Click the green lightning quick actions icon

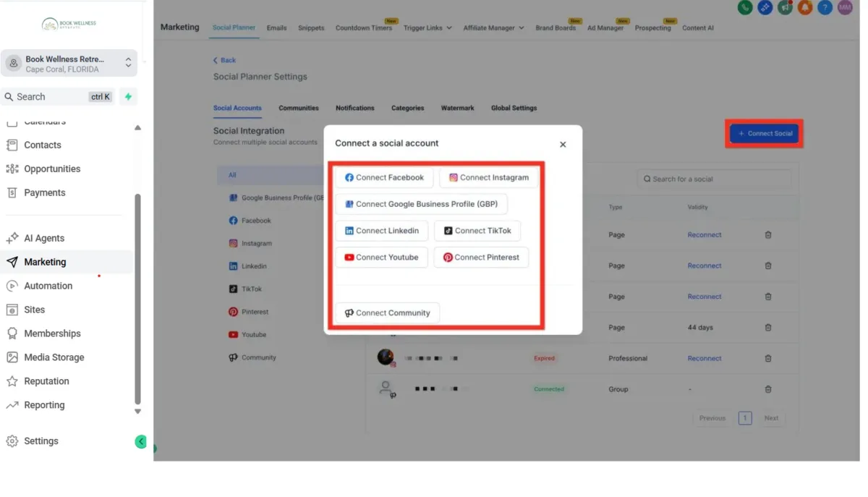coord(128,96)
